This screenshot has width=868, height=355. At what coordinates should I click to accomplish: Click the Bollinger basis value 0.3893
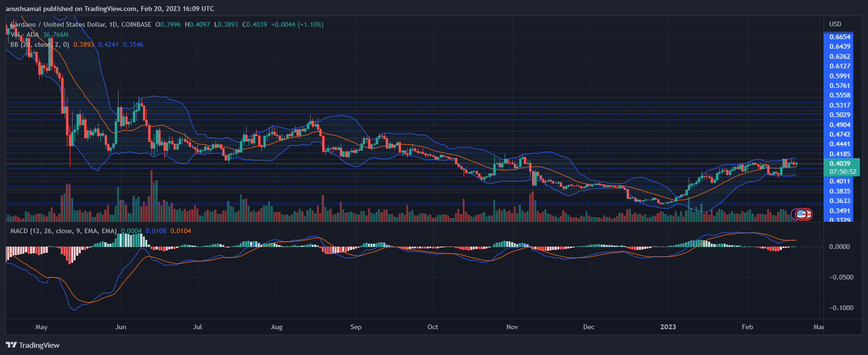coord(84,44)
